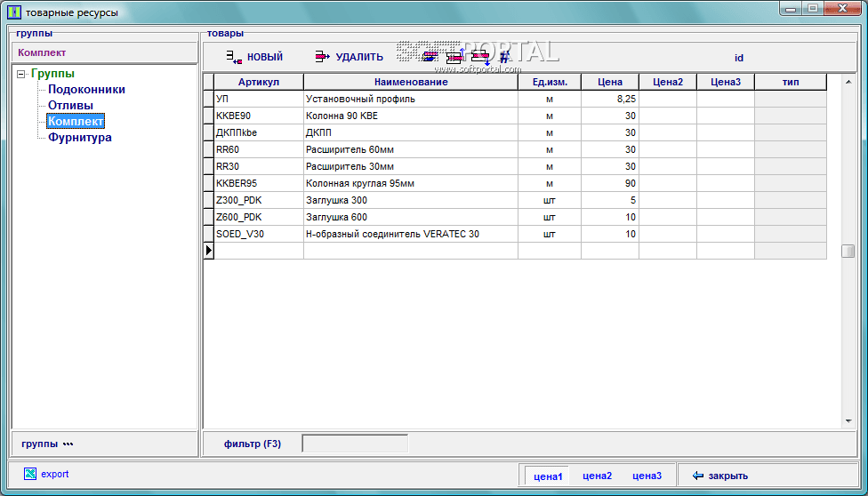
Task: Click the KKBER95 article cell
Action: click(x=259, y=183)
